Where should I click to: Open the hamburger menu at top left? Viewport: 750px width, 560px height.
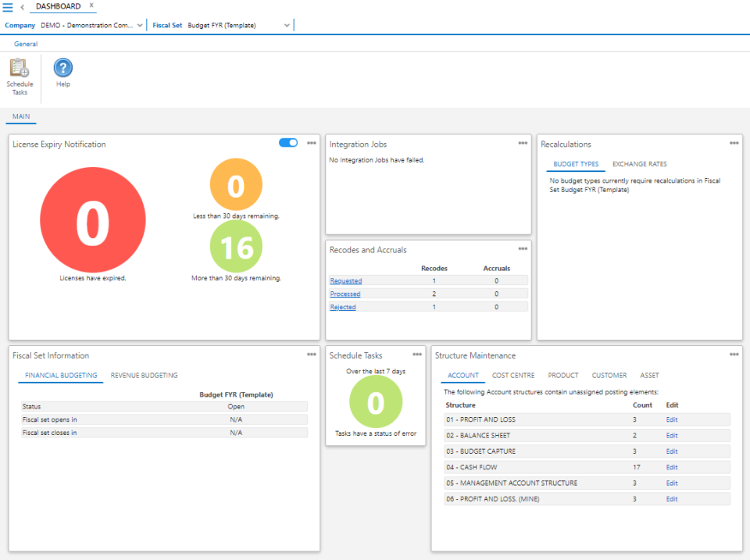click(9, 6)
